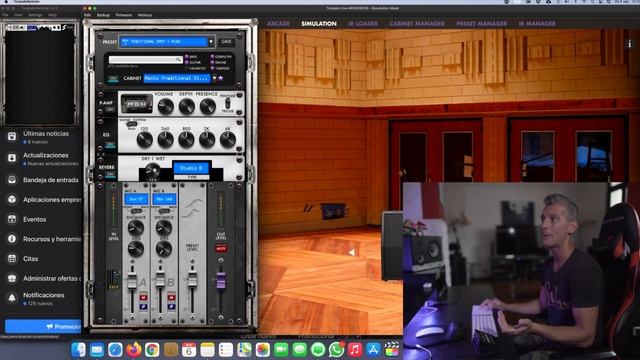Toggle phase on microphone B
The width and height of the screenshot is (640, 360).
point(171,307)
